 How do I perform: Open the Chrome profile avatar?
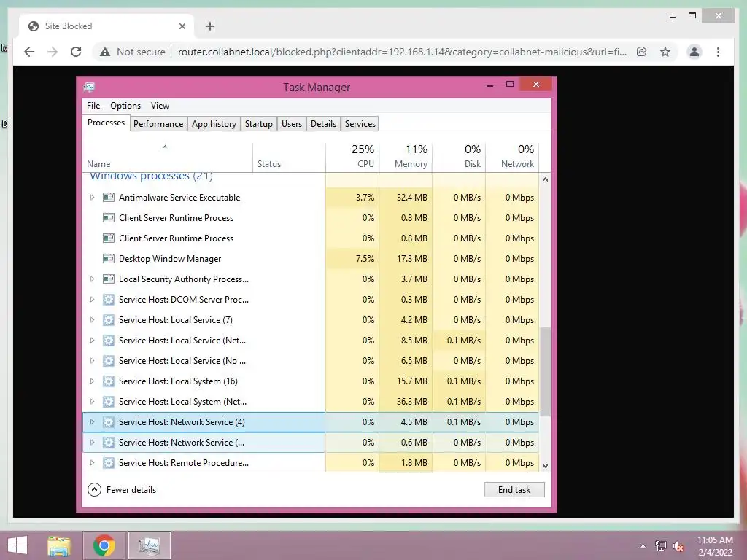[x=694, y=52]
